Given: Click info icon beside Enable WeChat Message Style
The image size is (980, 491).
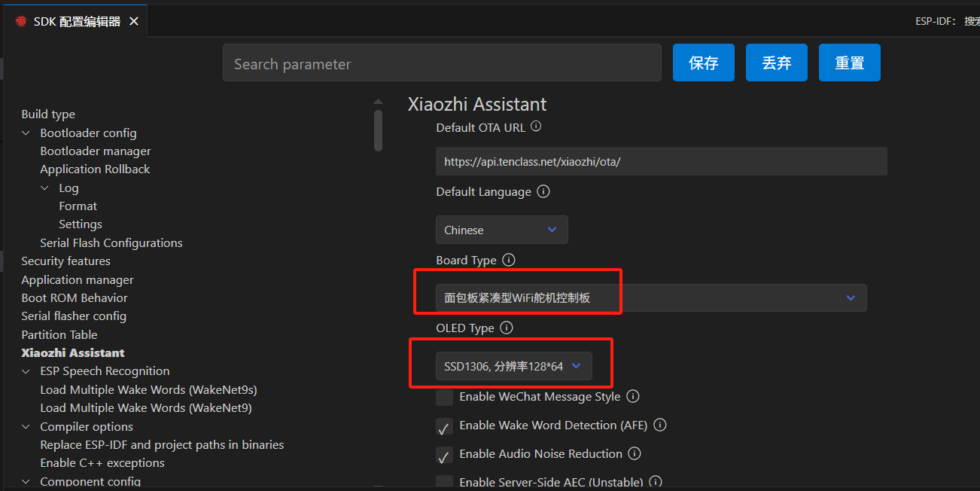Looking at the screenshot, I should [x=633, y=396].
